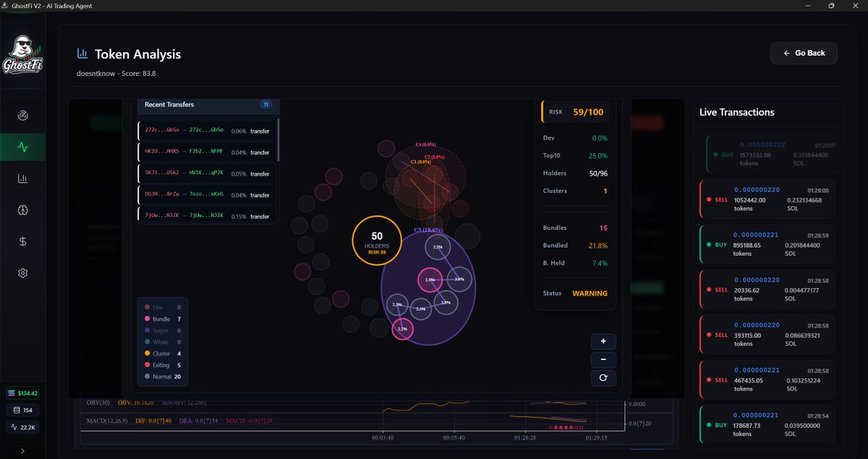Select the 3.2% holder bubble

437,247
